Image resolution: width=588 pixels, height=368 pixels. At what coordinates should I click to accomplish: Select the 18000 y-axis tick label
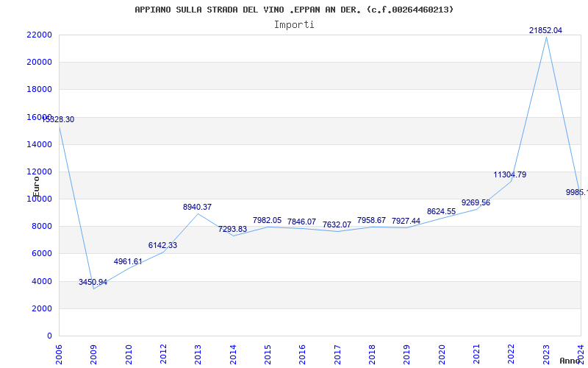[39, 89]
